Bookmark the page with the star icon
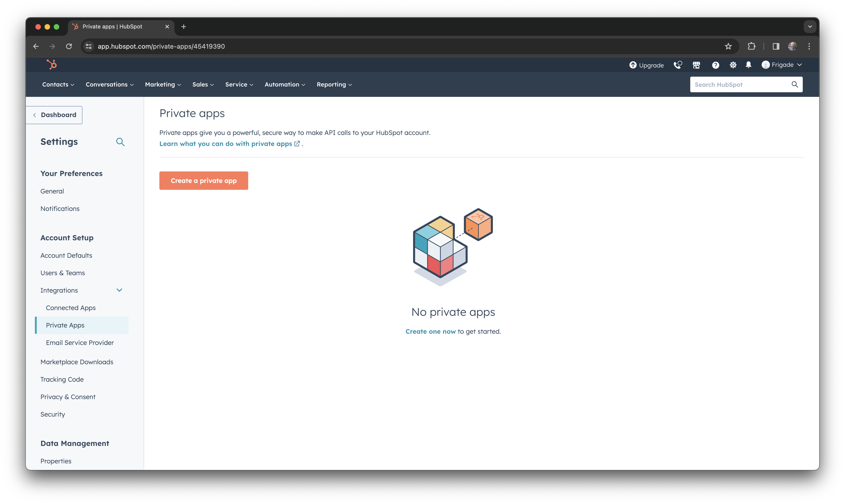 coord(728,46)
